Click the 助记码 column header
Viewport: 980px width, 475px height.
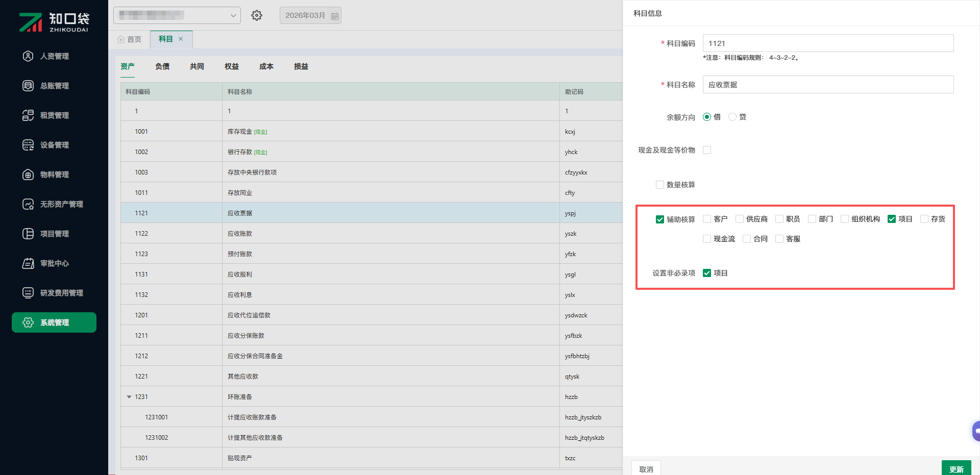(591, 92)
